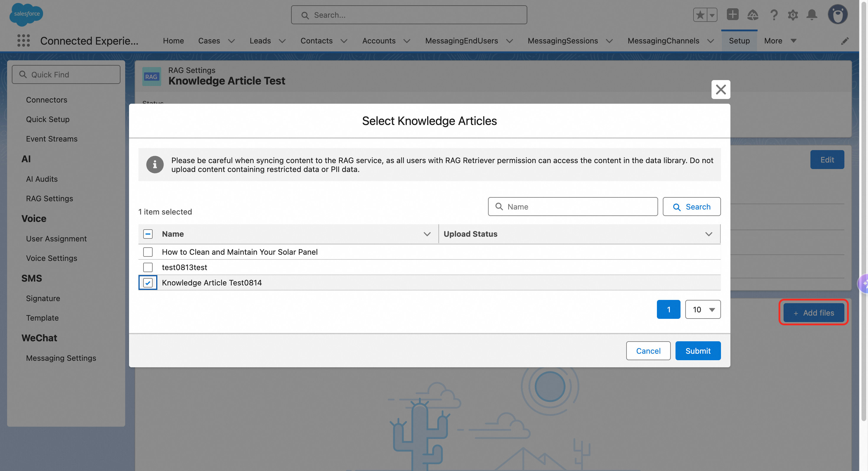Check the test0813test article checkbox
The image size is (868, 471).
pyautogui.click(x=148, y=267)
